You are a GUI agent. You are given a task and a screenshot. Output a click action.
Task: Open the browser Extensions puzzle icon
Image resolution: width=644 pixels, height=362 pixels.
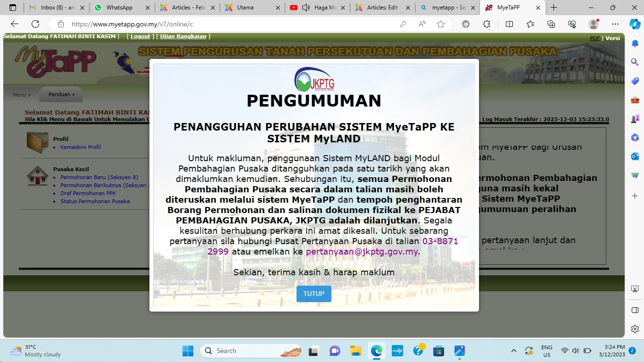click(x=487, y=24)
